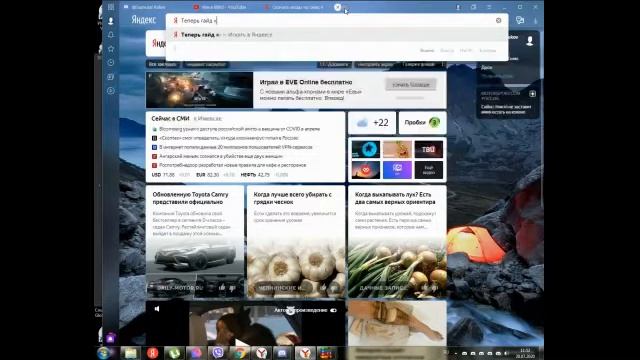Screen dimensions: 640x360
Task: Click the button in EVE Online ad
Action: click(411, 84)
